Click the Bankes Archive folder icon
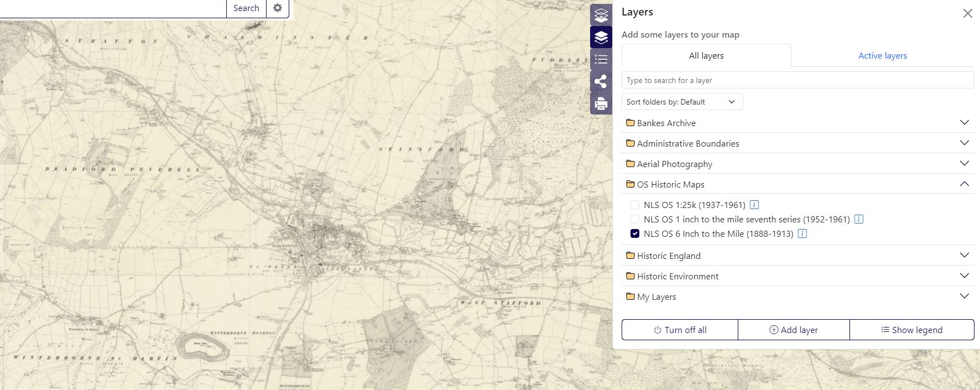Screen dimensions: 980x390 pos(630,123)
